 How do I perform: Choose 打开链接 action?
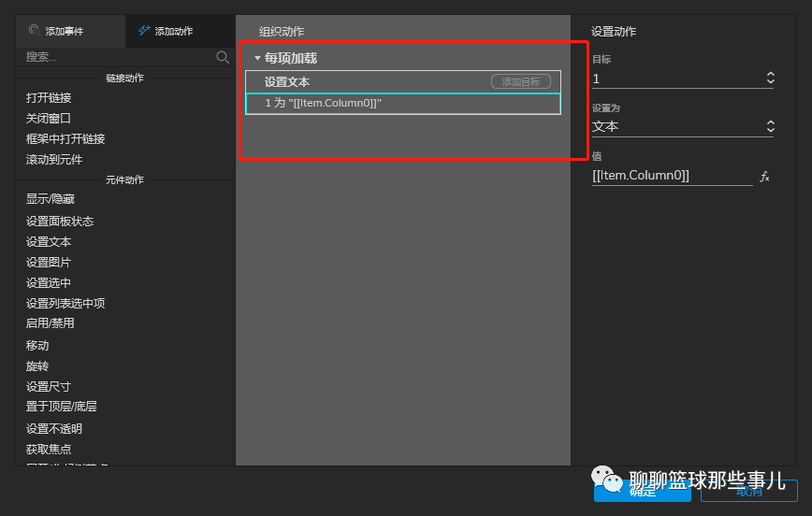coord(49,98)
